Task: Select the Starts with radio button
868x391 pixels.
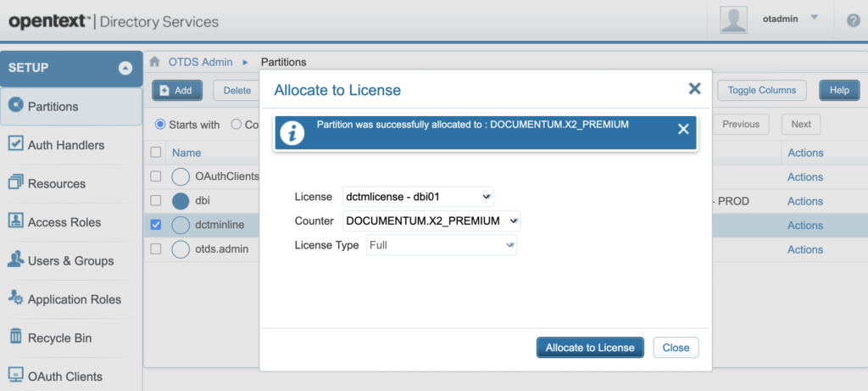Action: click(x=160, y=125)
